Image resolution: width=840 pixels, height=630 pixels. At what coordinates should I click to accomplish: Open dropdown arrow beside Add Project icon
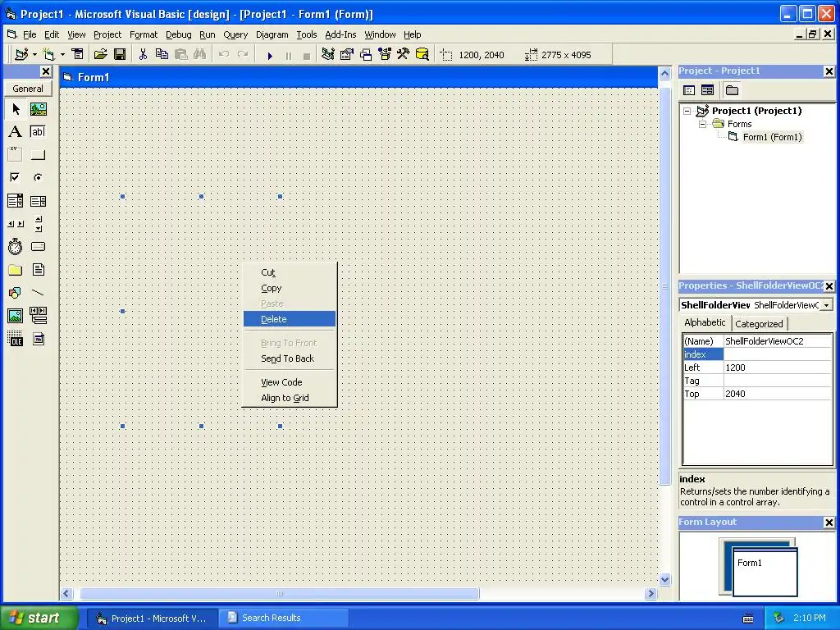pyautogui.click(x=34, y=54)
